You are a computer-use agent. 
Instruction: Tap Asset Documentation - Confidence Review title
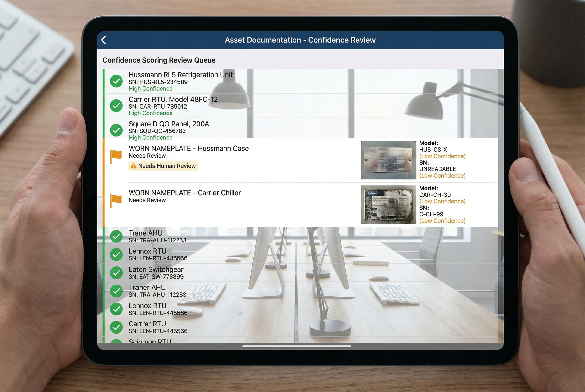(x=300, y=40)
